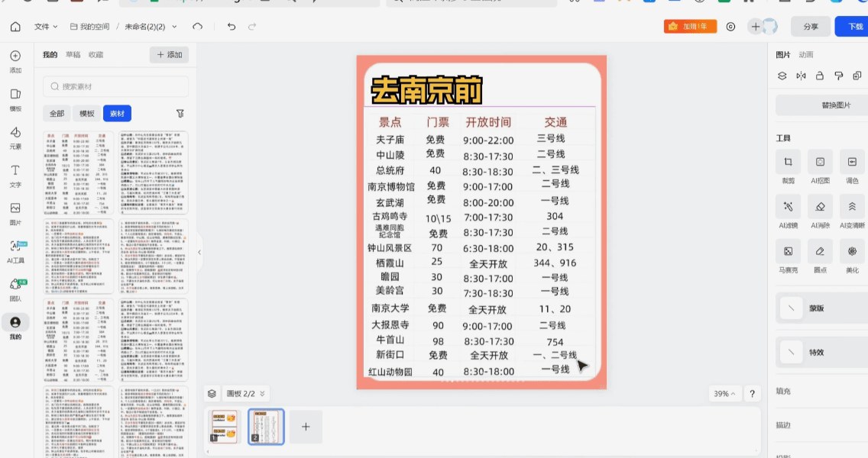The image size is (868, 458).
Task: Open the filter funnel icon
Action: [180, 114]
